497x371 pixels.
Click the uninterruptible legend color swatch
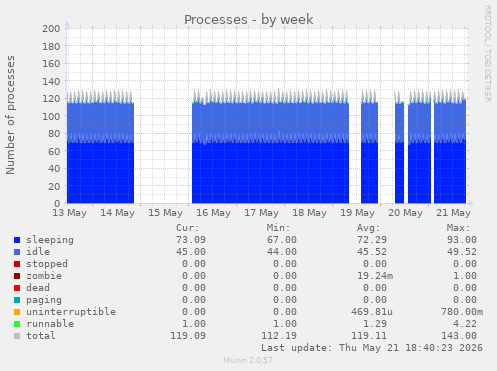click(17, 312)
